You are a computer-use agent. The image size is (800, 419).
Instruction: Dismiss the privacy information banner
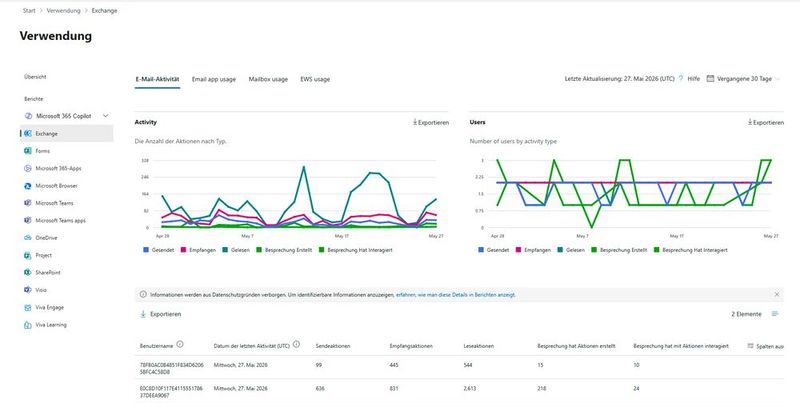point(777,294)
